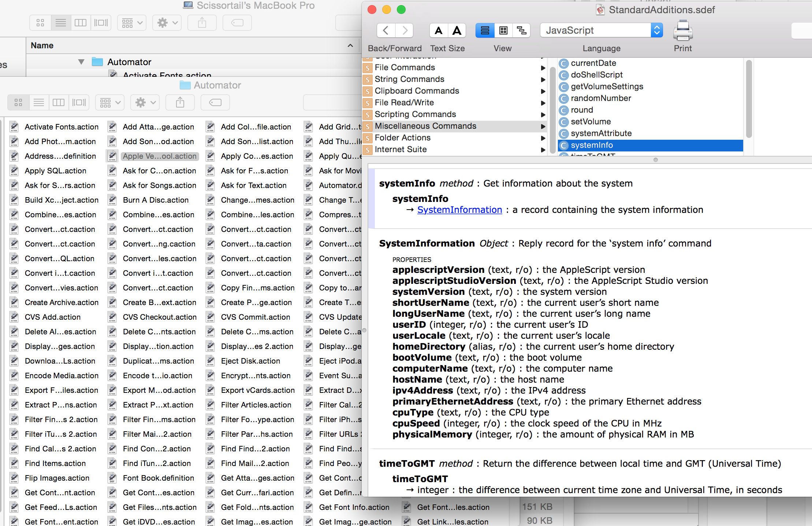Decrease text size with small A
812x526 pixels.
438,30
